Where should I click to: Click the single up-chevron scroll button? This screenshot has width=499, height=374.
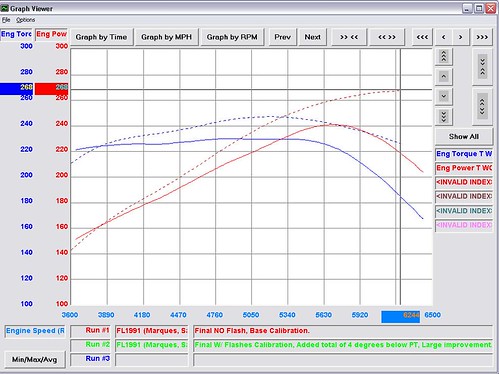coord(444,77)
